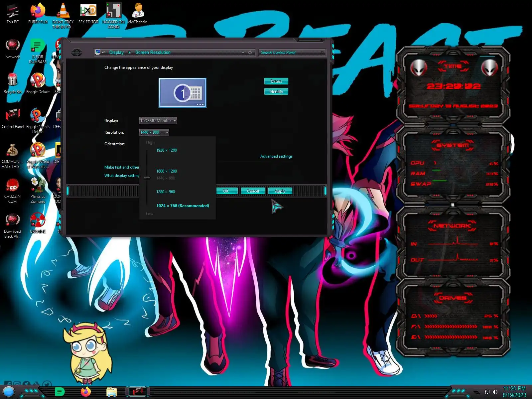Open the VM0Technic desktop shortcut

point(139,14)
